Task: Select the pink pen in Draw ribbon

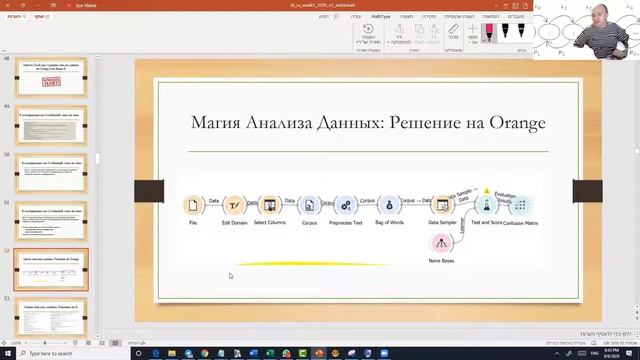Action: [x=489, y=33]
